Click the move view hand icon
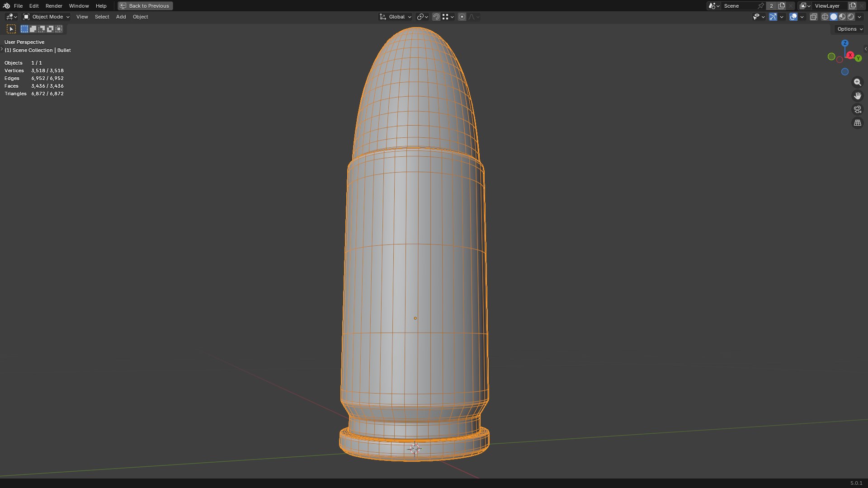The height and width of the screenshot is (488, 868). coord(857,96)
